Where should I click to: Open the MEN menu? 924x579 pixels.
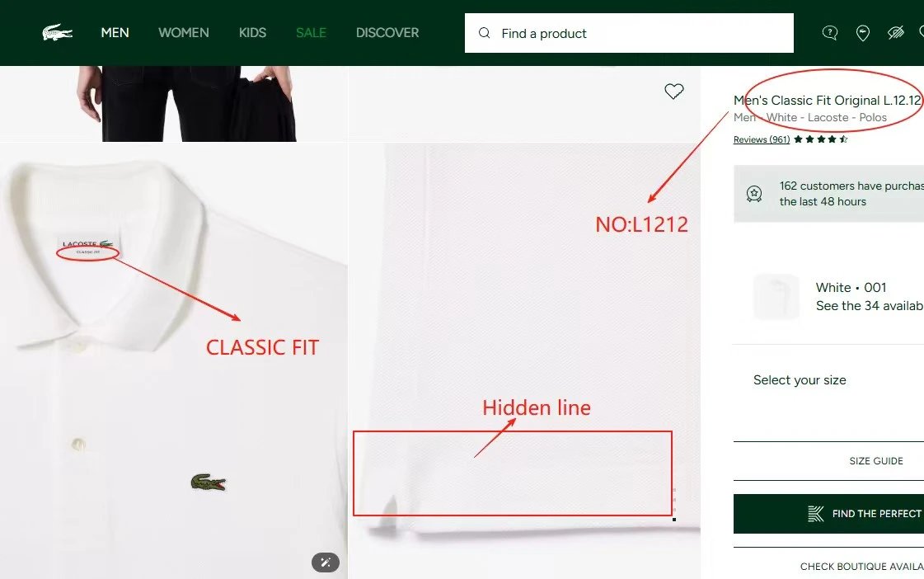115,33
